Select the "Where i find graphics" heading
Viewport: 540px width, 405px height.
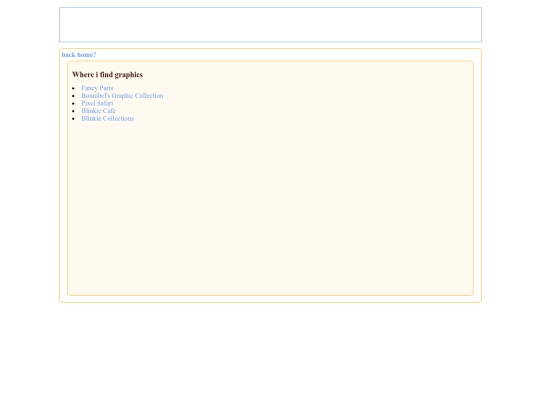(107, 75)
